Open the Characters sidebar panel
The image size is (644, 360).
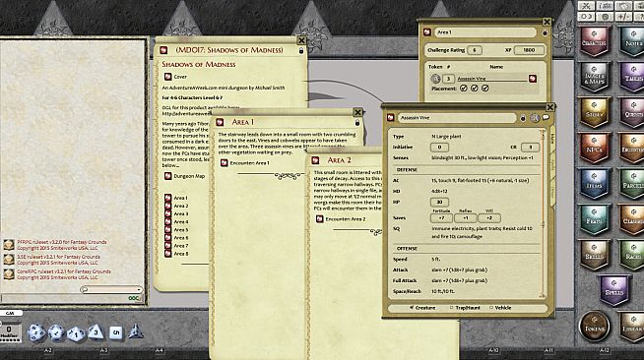pos(594,42)
